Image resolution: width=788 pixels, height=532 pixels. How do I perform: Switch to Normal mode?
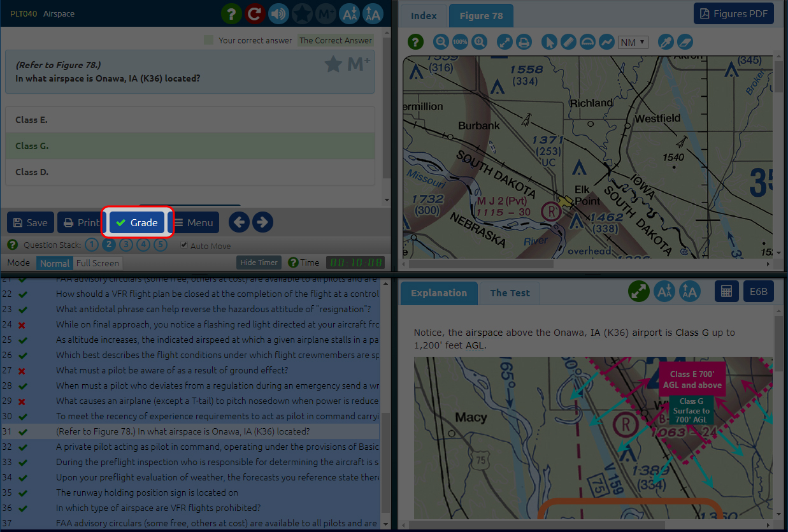[x=55, y=263]
